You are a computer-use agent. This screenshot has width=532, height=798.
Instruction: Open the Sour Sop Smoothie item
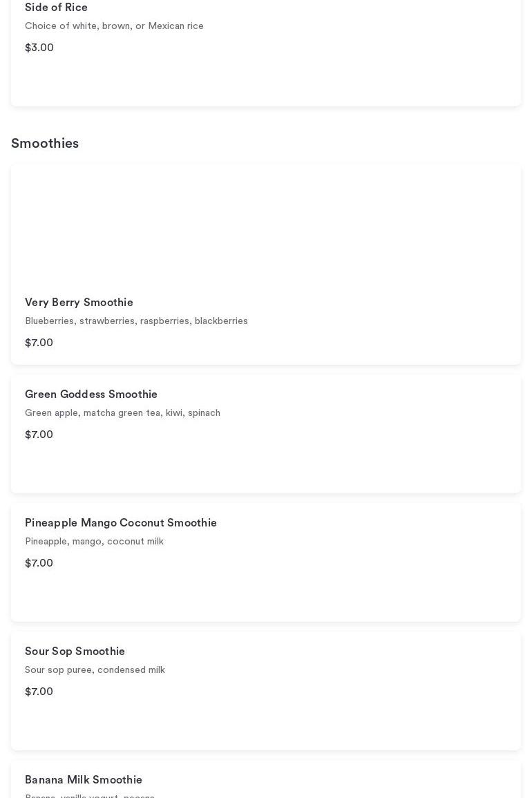coord(75,652)
